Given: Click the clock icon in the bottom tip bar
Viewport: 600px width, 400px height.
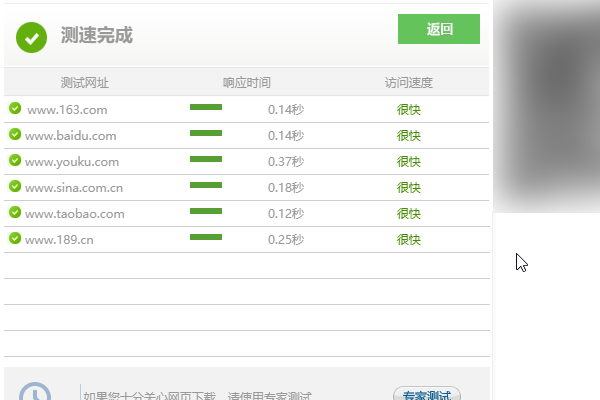Looking at the screenshot, I should (35, 391).
